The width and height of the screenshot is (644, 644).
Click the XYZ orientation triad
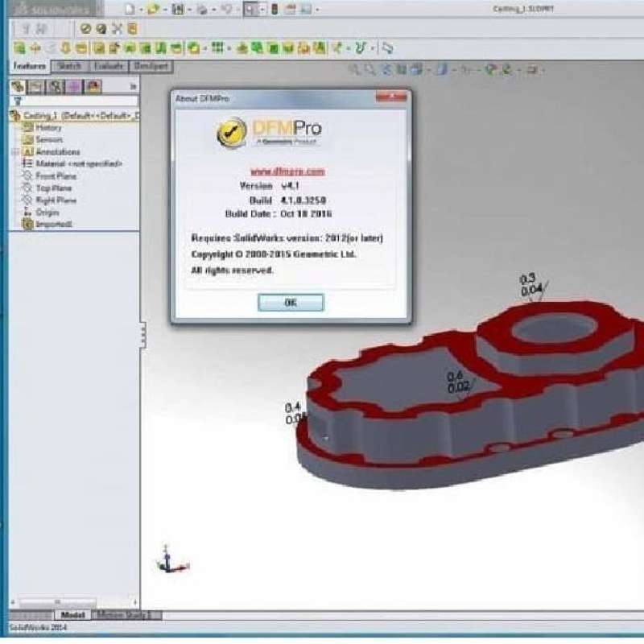click(171, 559)
